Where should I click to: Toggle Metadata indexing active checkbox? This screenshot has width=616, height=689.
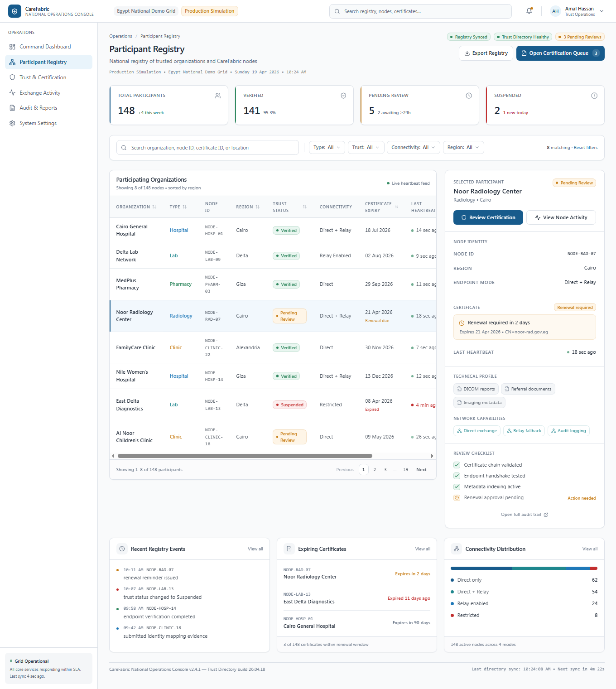point(457,487)
